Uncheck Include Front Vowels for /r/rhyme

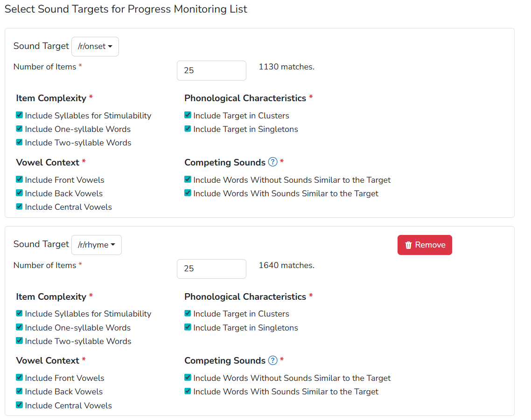pyautogui.click(x=19, y=378)
